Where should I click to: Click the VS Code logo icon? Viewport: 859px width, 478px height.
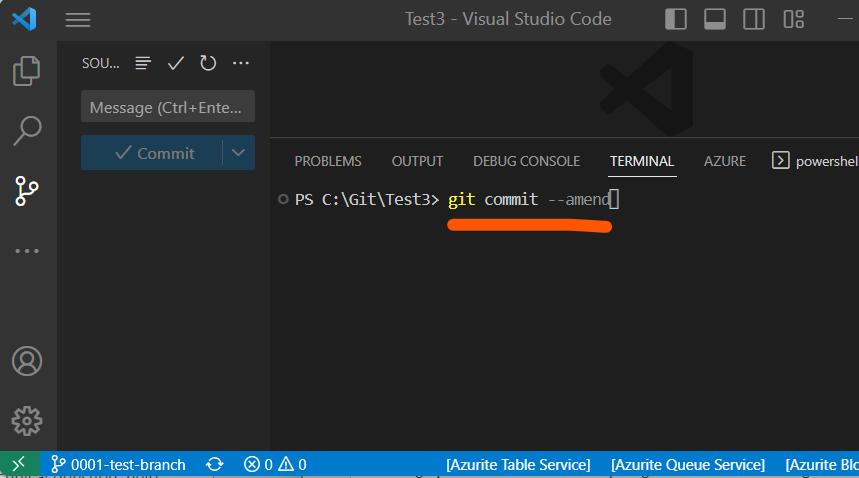tap(25, 19)
